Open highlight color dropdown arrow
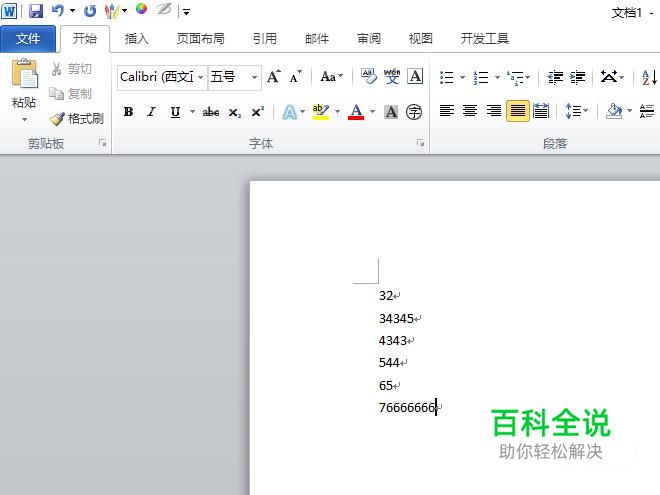Screen dimensions: 660x495 (337, 112)
